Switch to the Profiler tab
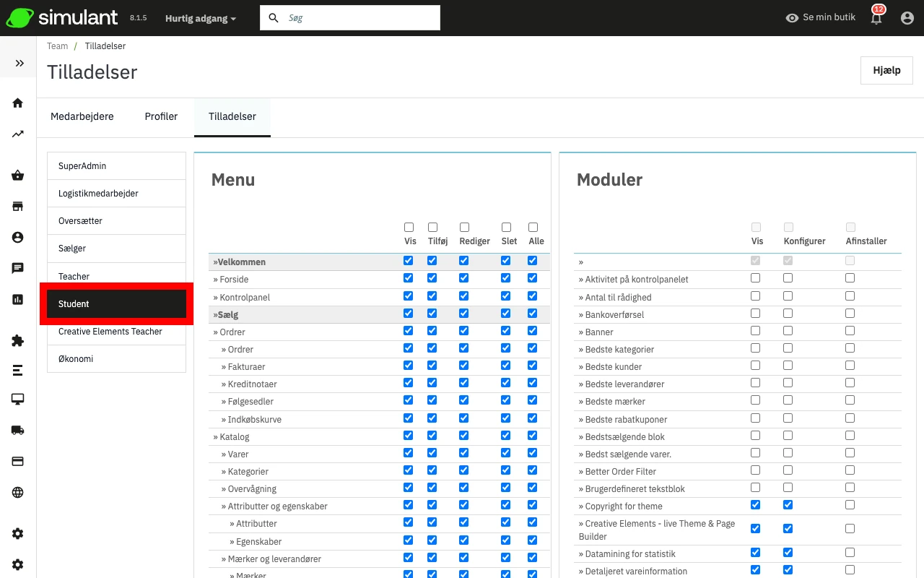 tap(161, 116)
